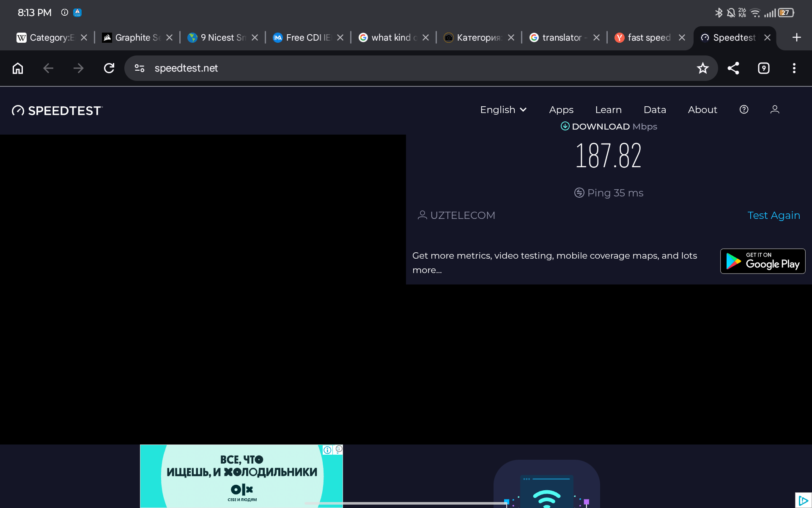Open a new tab with the plus button

797,38
